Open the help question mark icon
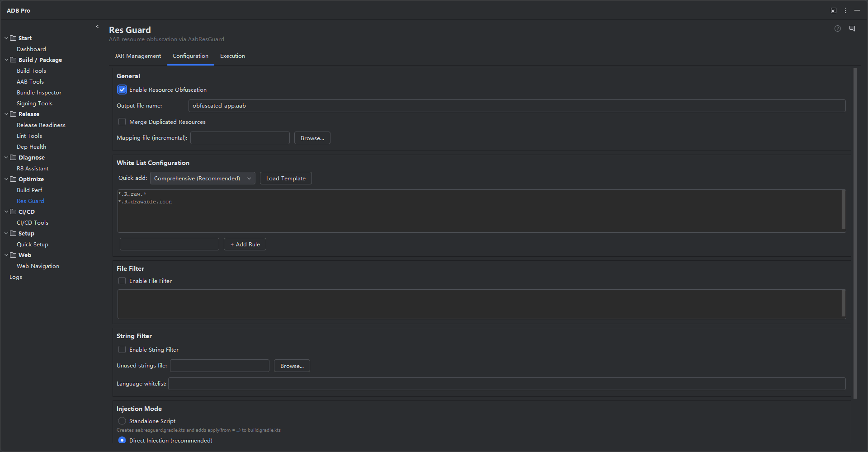868x452 pixels. (838, 28)
